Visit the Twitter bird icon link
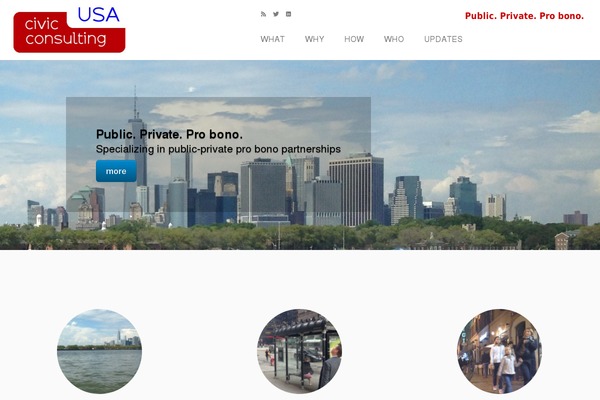 tap(276, 14)
